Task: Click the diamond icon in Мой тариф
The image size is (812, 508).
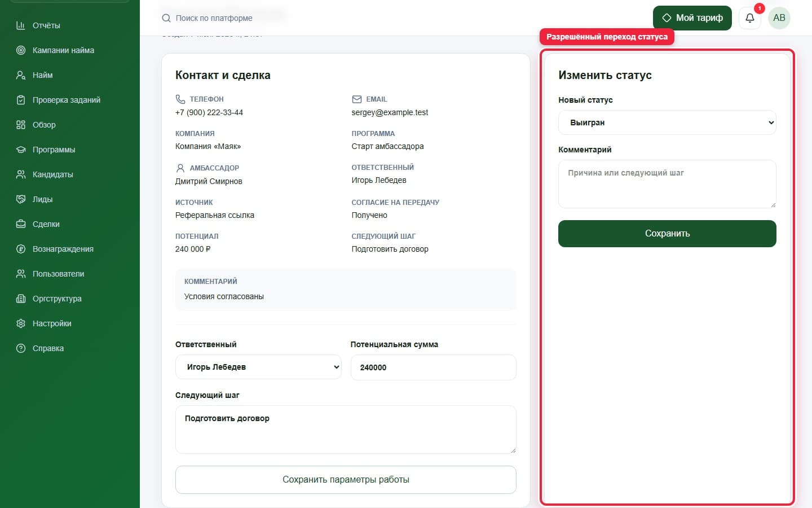Action: 667,18
